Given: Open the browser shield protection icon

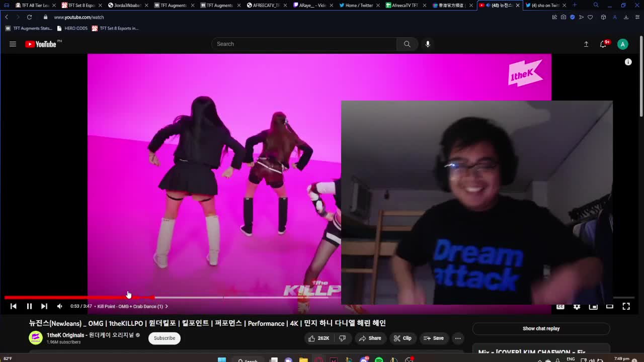Looking at the screenshot, I should point(572,17).
